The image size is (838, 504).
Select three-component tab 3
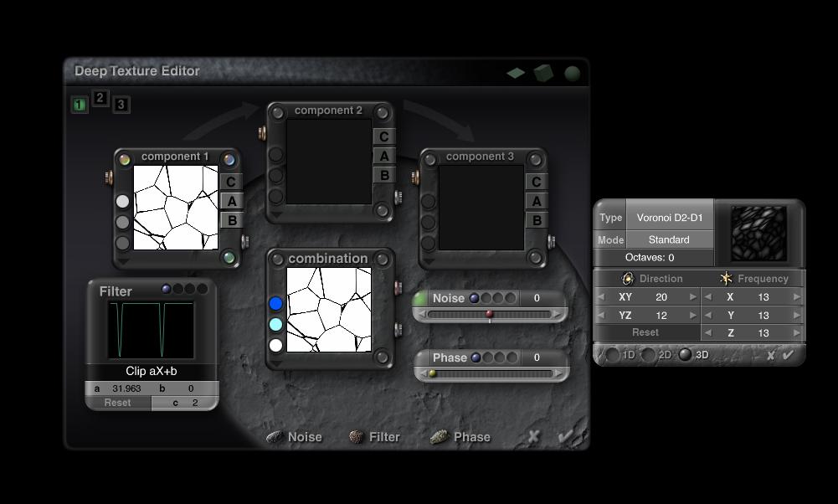coord(121,105)
